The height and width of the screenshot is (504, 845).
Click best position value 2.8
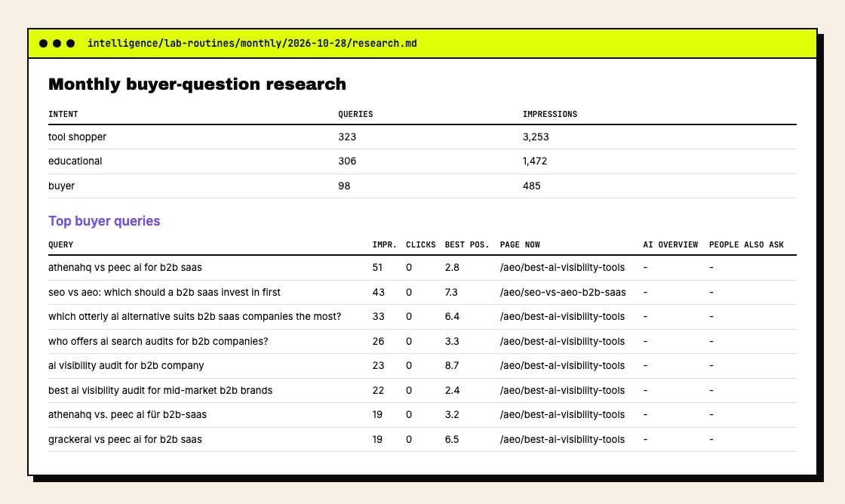pyautogui.click(x=452, y=267)
